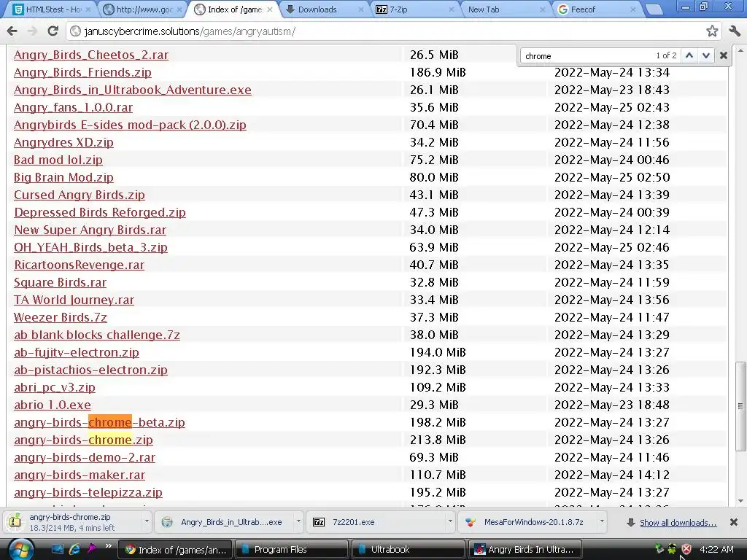Switch to the 7-Zip tab
The height and width of the screenshot is (560, 747).
(414, 9)
